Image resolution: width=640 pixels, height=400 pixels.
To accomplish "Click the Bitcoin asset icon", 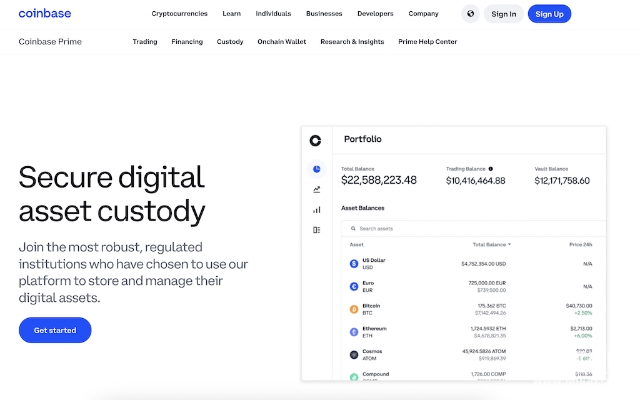I will click(x=354, y=309).
